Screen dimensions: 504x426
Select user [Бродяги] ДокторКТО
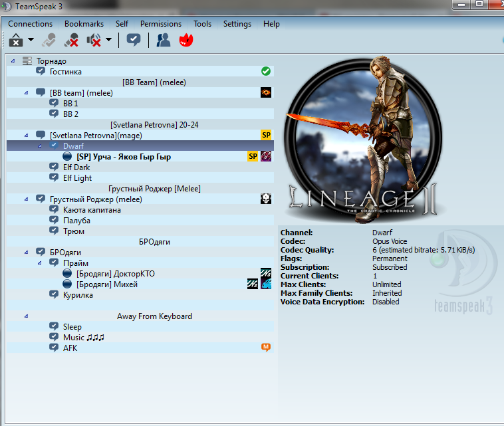[115, 274]
